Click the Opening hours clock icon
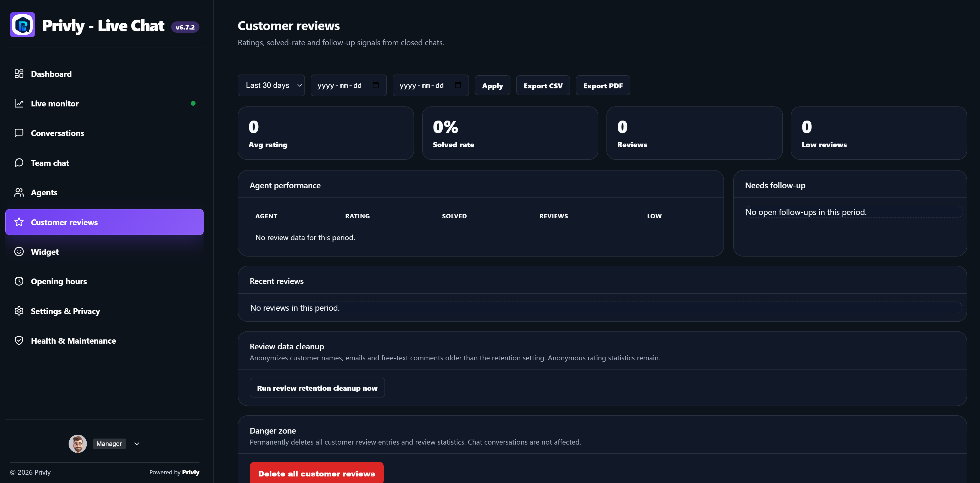 19,281
